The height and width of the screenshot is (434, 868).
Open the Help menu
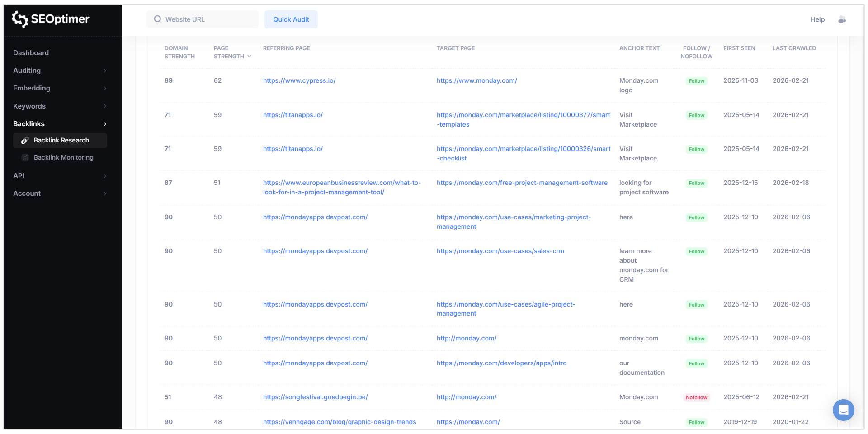(817, 19)
